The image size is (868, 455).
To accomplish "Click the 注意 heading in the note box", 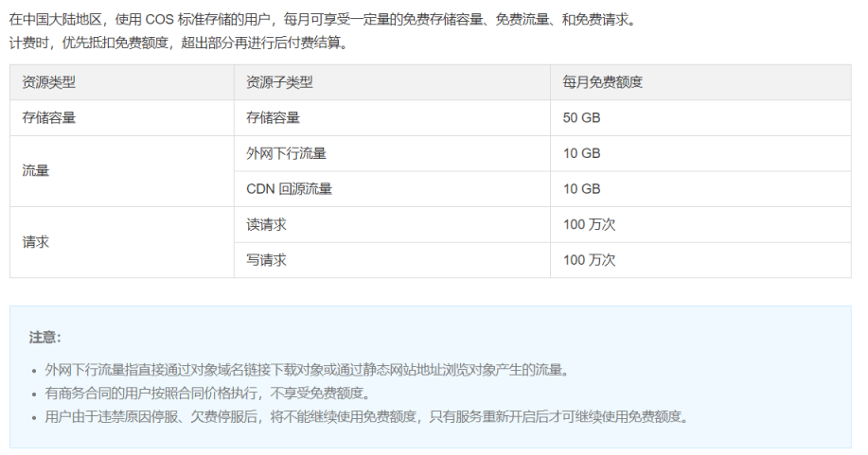I will coord(44,337).
